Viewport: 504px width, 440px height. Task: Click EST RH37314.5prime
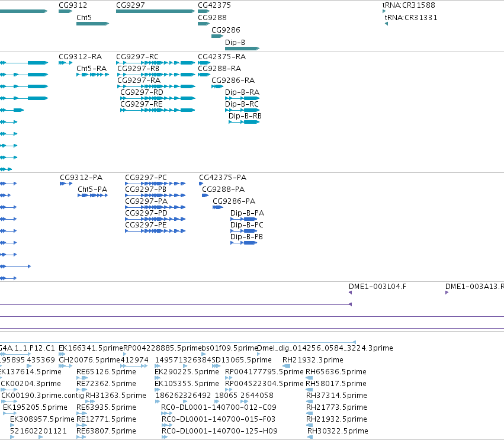336,396
